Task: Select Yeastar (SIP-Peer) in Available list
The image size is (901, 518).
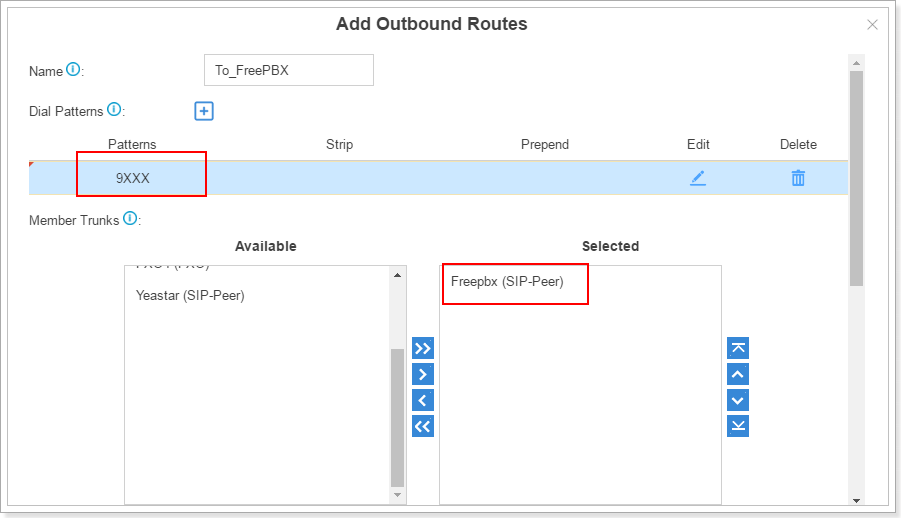Action: point(190,296)
